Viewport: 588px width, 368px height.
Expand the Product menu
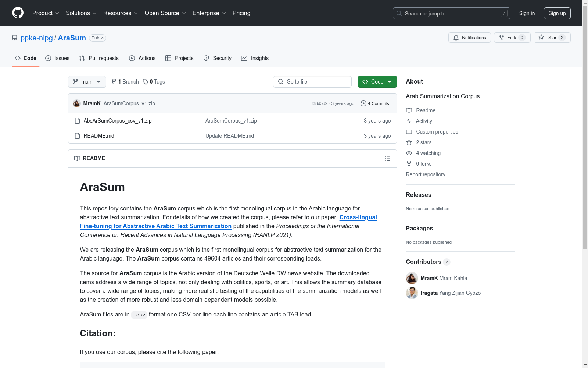coord(46,13)
